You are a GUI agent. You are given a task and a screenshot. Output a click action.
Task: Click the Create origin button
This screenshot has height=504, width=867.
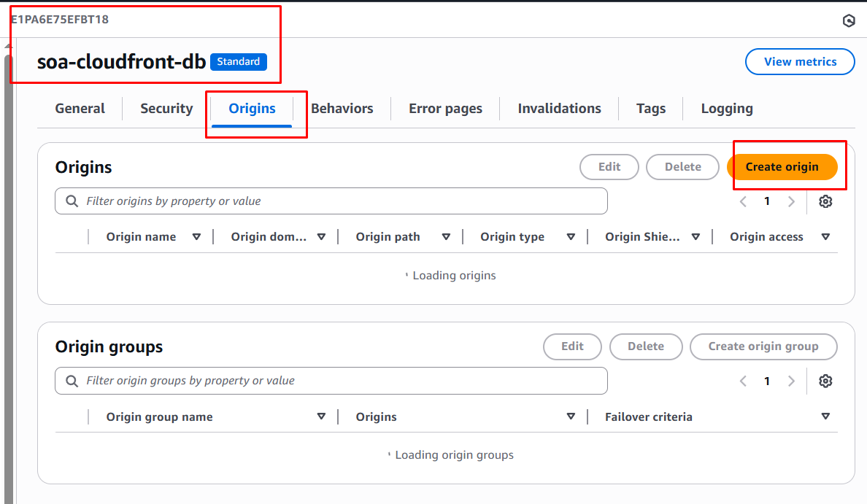[782, 167]
